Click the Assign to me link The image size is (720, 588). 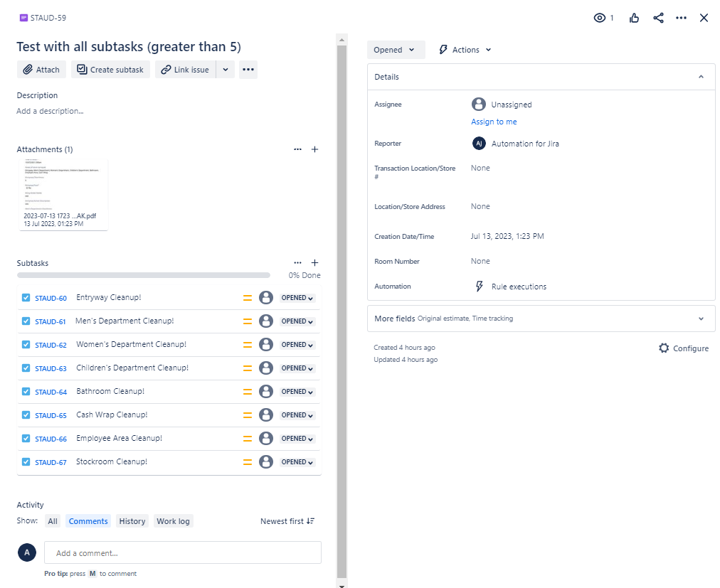point(494,122)
